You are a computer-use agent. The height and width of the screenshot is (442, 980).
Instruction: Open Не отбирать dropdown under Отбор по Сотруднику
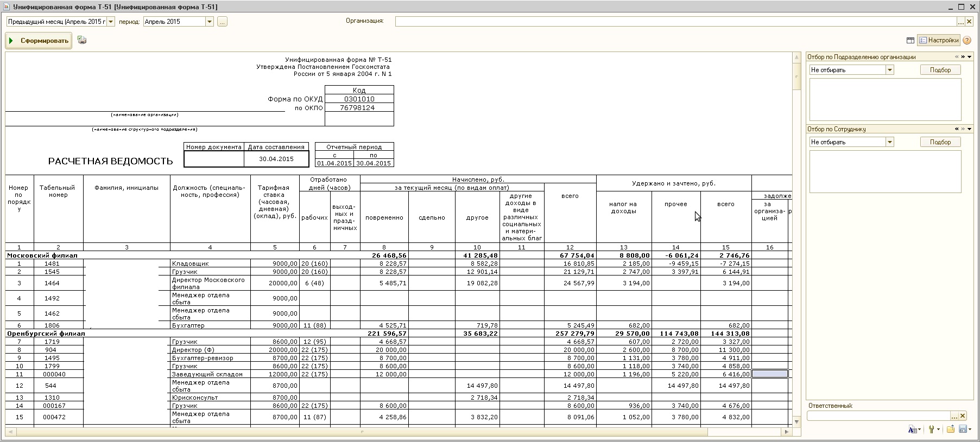pos(890,142)
